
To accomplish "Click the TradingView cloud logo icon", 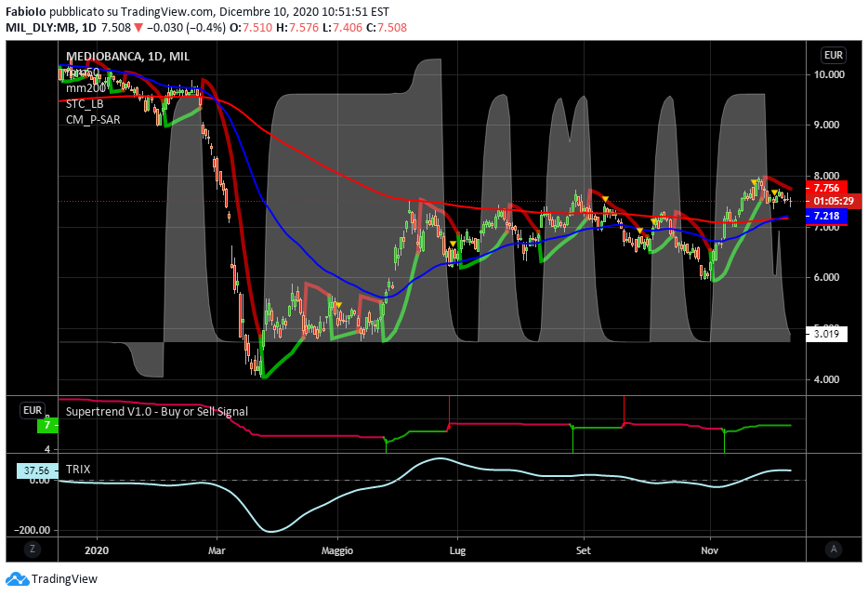I will click(x=17, y=579).
